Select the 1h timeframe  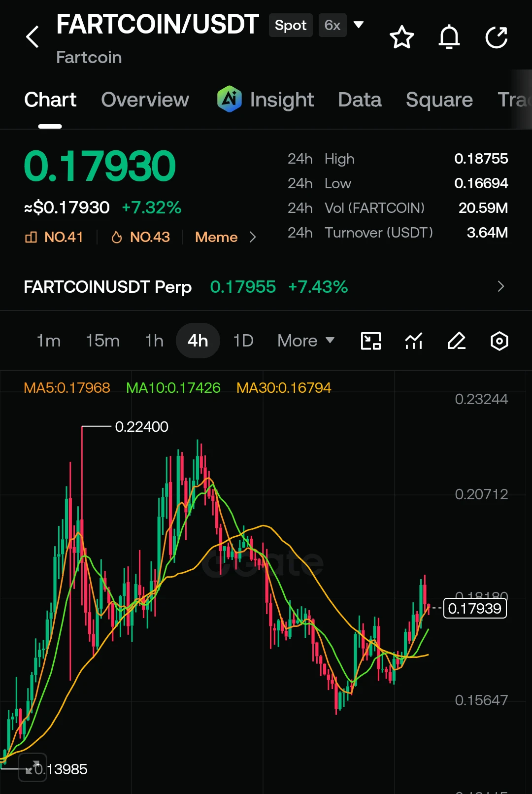click(x=154, y=341)
